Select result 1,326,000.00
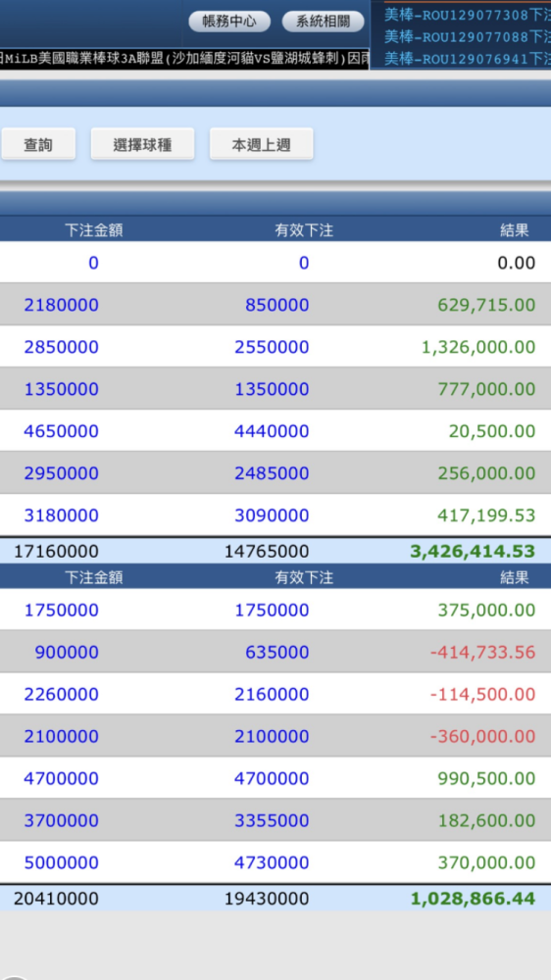 click(x=478, y=347)
